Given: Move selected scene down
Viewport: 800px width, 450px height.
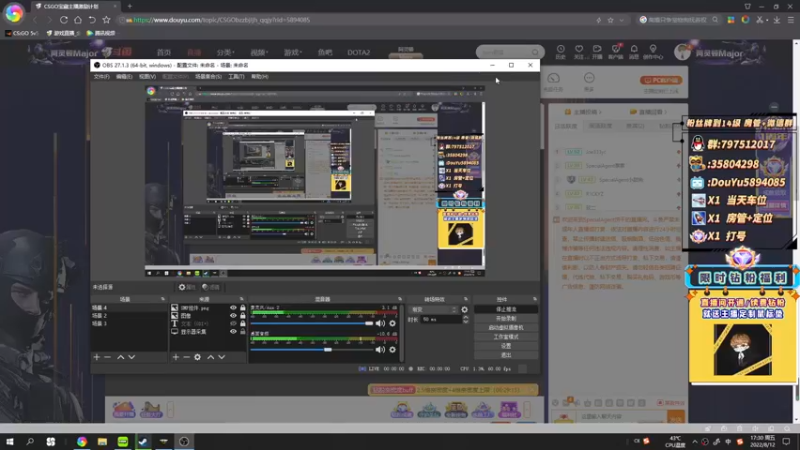Looking at the screenshot, I should (132, 357).
